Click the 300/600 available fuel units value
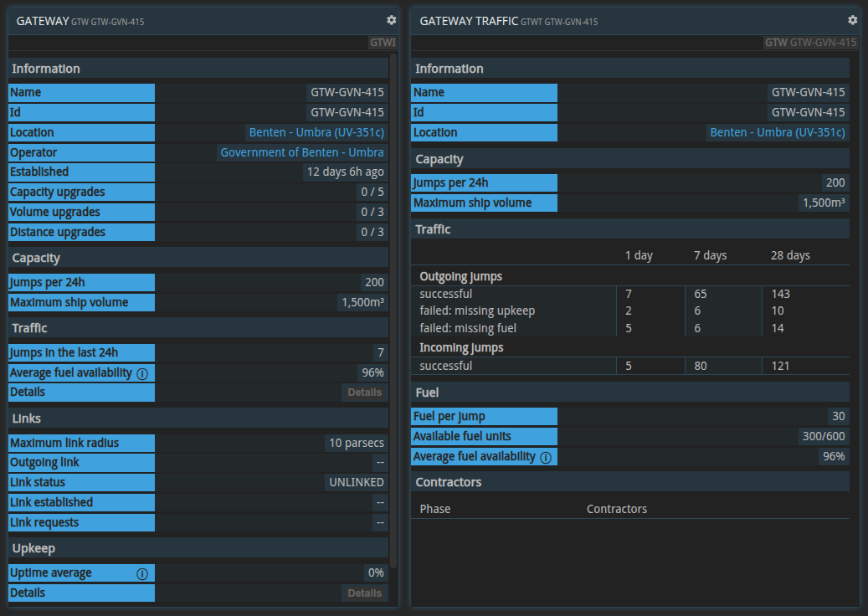This screenshot has width=868, height=616. [x=823, y=436]
